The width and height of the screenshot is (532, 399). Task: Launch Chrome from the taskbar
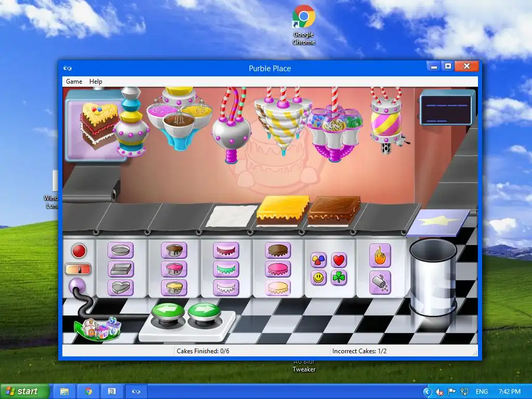pyautogui.click(x=88, y=391)
